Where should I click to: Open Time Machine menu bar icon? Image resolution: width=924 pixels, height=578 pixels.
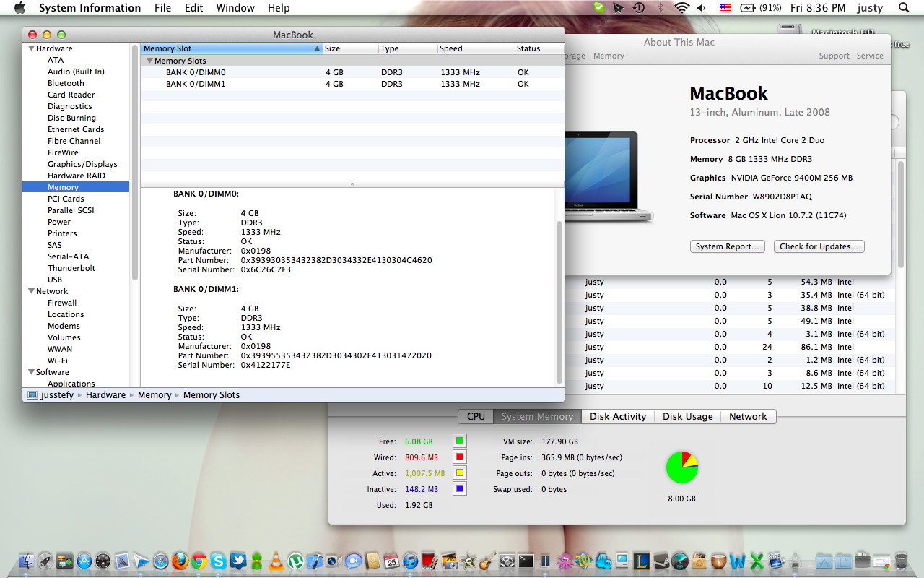[639, 8]
